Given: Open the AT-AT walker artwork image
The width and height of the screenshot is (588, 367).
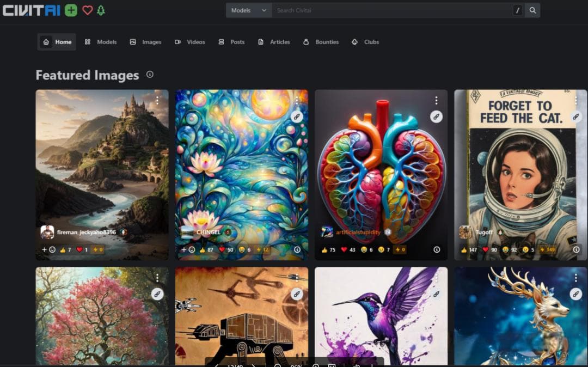Looking at the screenshot, I should [242, 316].
